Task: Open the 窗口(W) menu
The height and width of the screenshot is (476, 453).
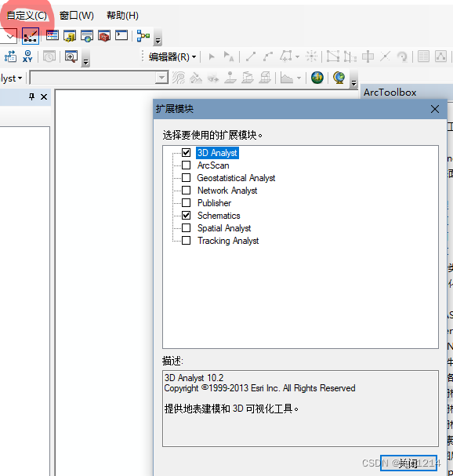Action: (x=77, y=16)
